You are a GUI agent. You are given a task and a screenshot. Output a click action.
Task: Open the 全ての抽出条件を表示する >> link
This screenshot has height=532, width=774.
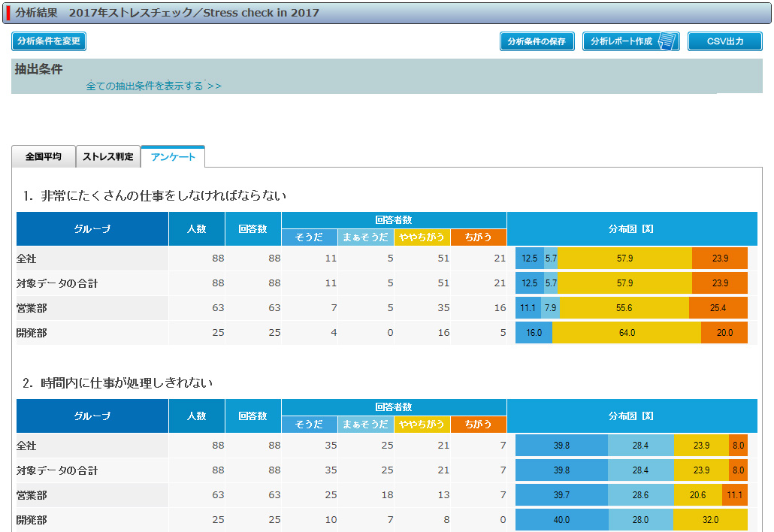pyautogui.click(x=153, y=86)
